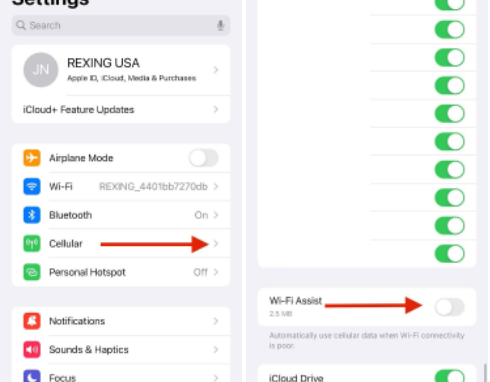Image resolution: width=490 pixels, height=382 pixels.
Task: Tap the green Cellular antenna icon
Action: [x=32, y=244]
